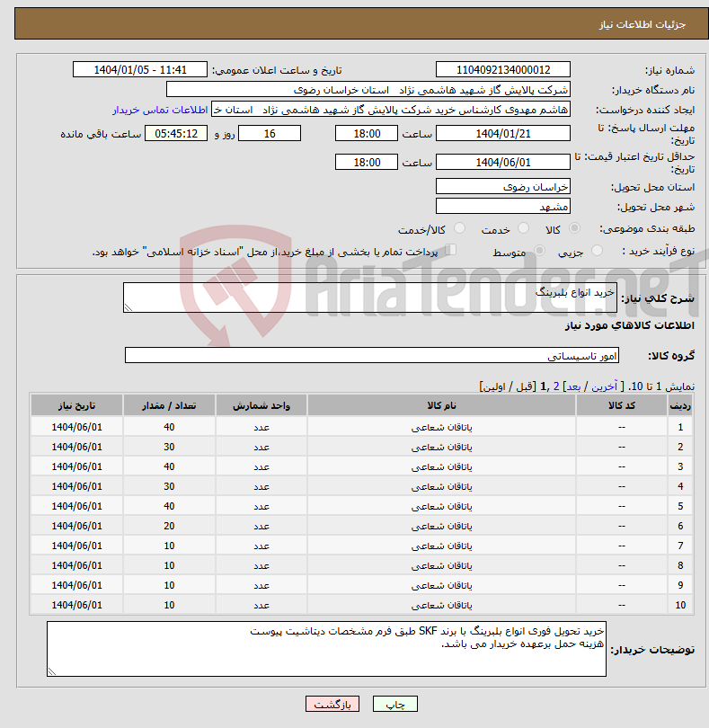Screen dimensions: 709x728
Task: Click the buyer organization name field
Action: pos(368,90)
